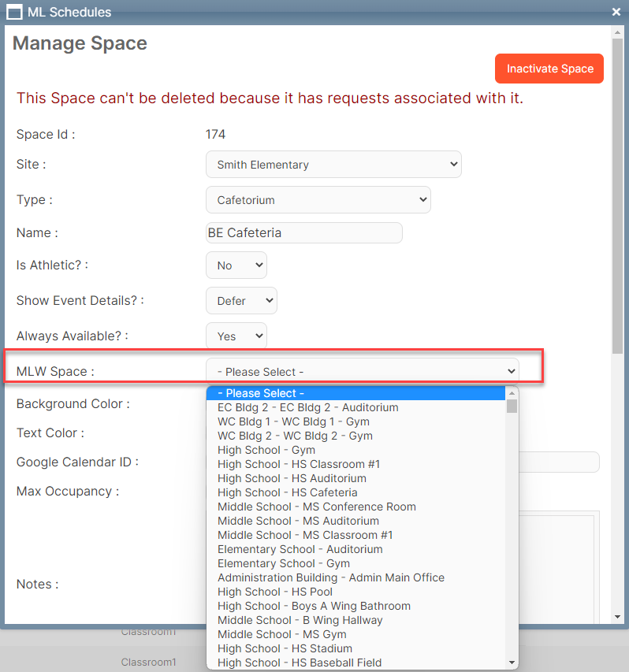
Task: Close the ML Schedules dialog
Action: (x=616, y=12)
